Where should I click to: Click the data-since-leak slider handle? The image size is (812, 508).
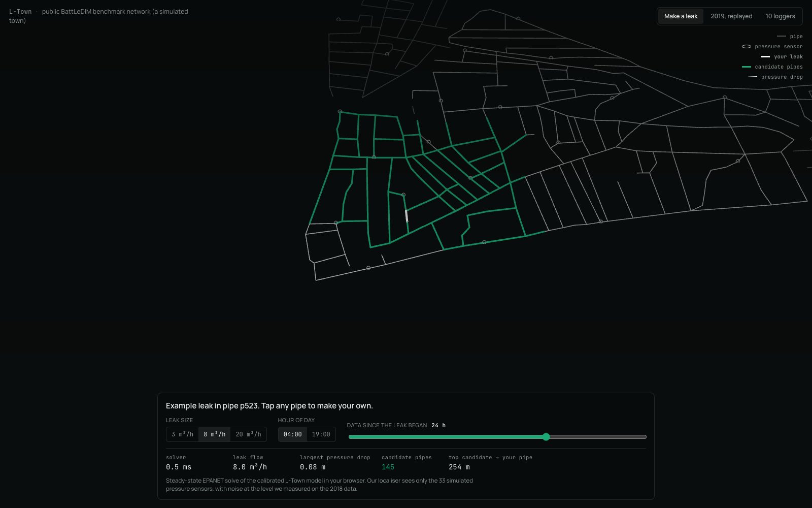546,437
